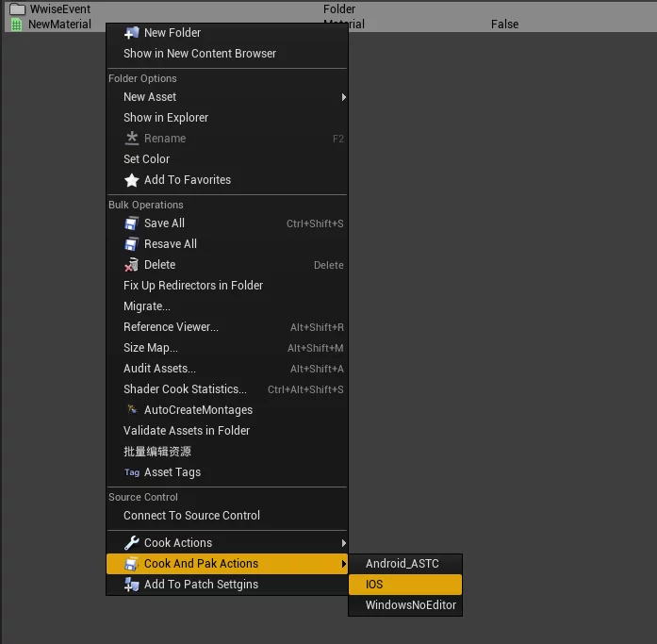
Task: Select Connect To Source Control
Action: tap(191, 516)
